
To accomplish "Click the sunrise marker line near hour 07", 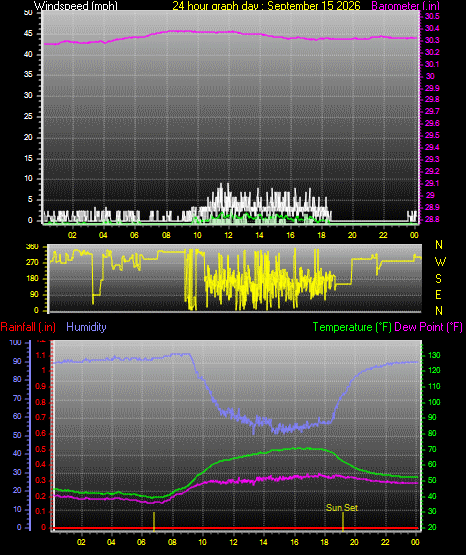I will pyautogui.click(x=154, y=522).
